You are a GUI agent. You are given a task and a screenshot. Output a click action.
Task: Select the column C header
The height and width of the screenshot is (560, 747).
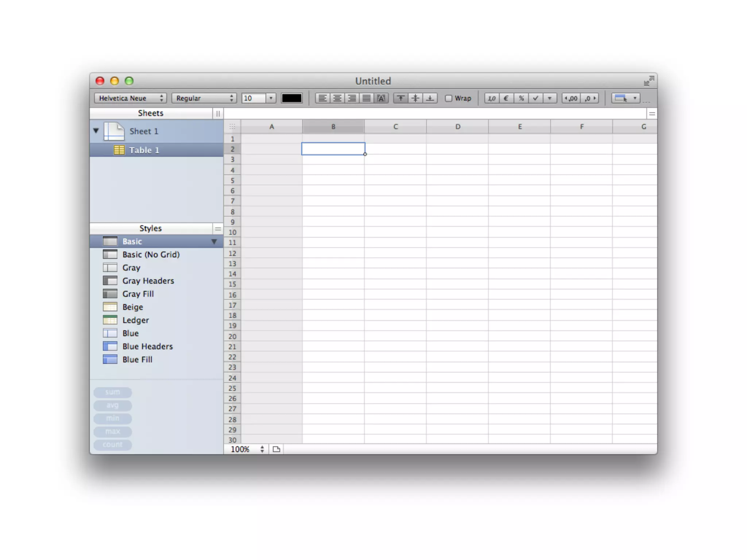point(395,127)
